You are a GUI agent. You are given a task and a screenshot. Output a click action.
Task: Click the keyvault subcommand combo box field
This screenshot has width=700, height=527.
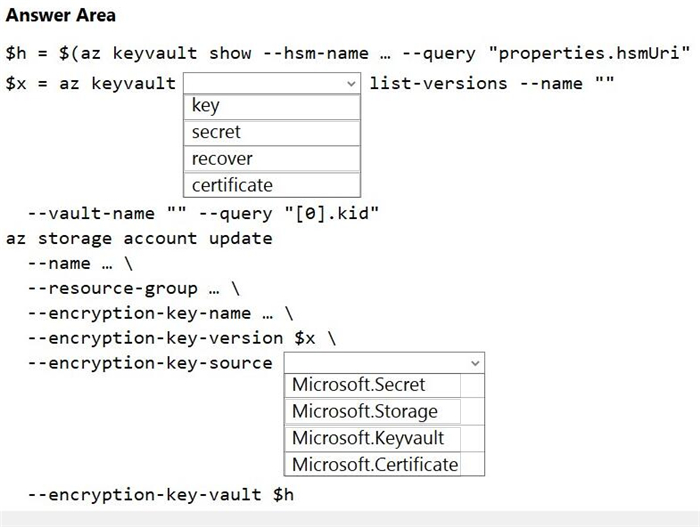(272, 83)
